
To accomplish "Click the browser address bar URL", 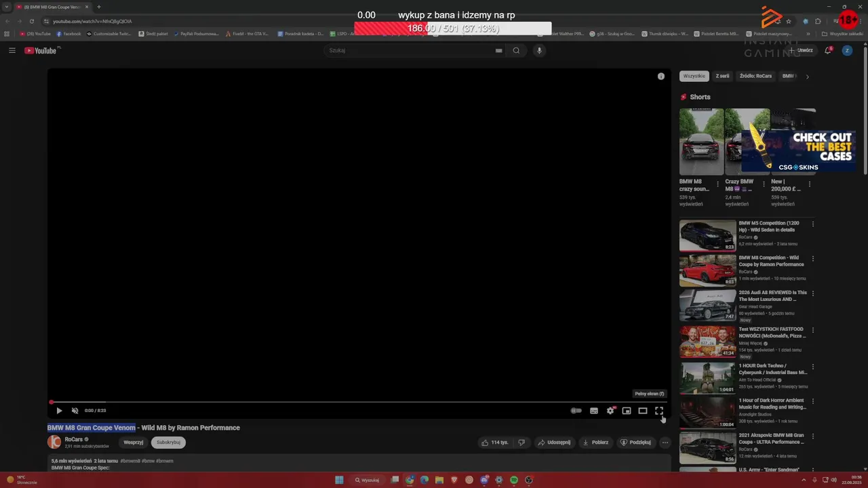I will coord(92,21).
